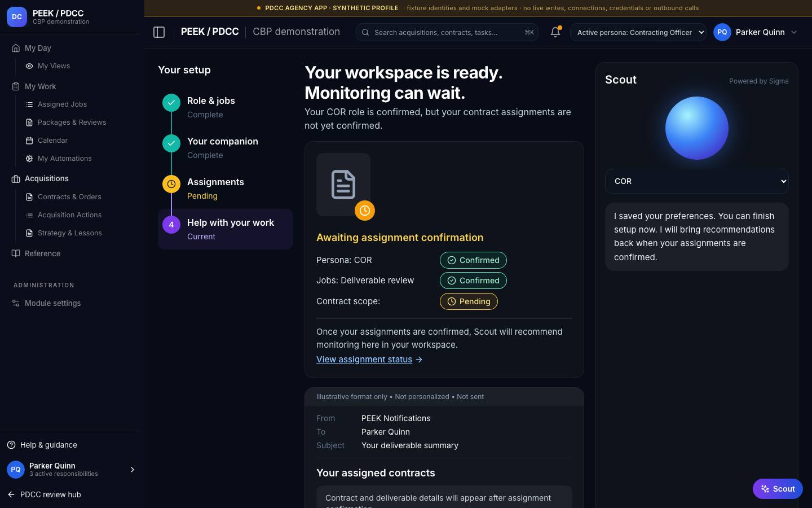This screenshot has height=508, width=812.
Task: Click the Reference book icon
Action: click(16, 253)
